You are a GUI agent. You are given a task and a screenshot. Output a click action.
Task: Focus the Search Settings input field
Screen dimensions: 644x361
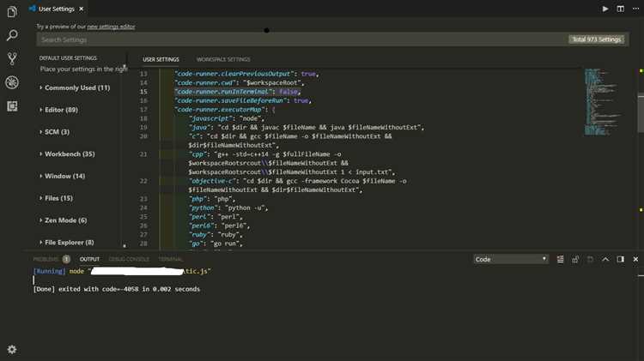[302, 39]
